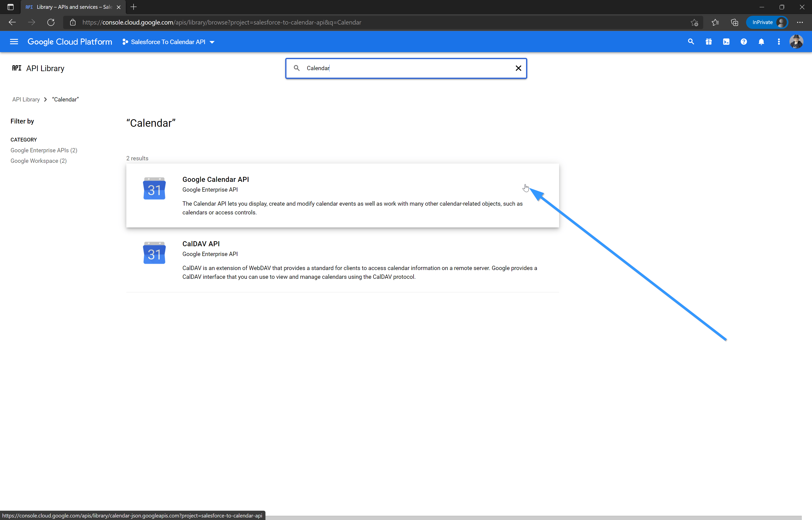The height and width of the screenshot is (520, 812).
Task: Open the vertical three-dot settings menu
Action: [779, 42]
